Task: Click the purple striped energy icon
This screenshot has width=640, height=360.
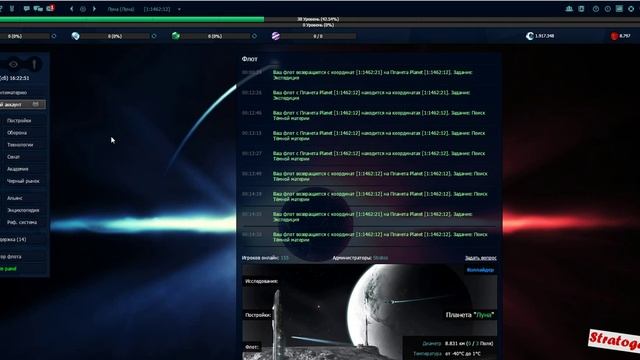Action: (x=276, y=36)
